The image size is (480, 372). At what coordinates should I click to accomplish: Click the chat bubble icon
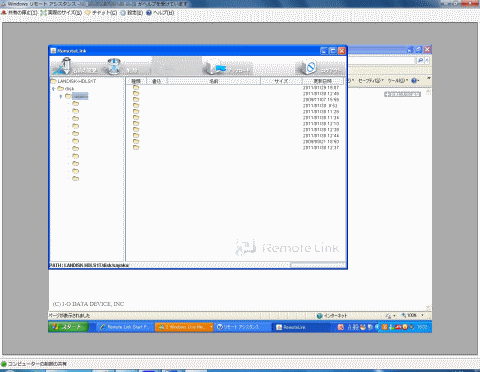point(88,13)
